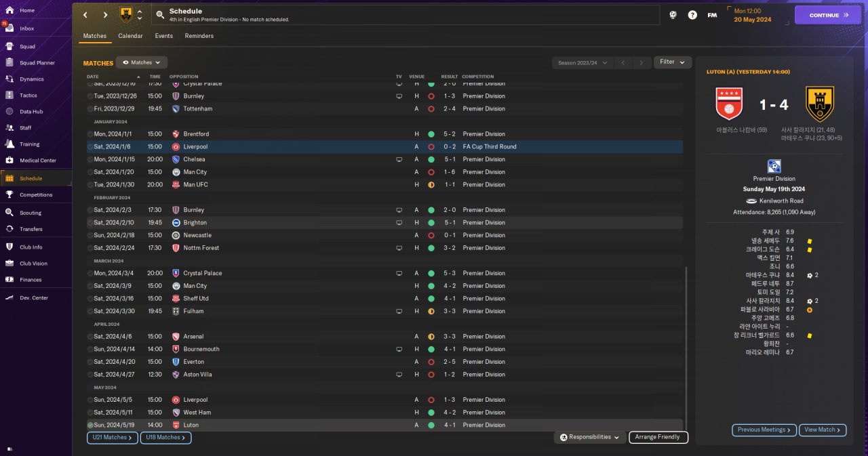The width and height of the screenshot is (868, 456).
Task: Click the Opposition column header
Action: click(184, 77)
